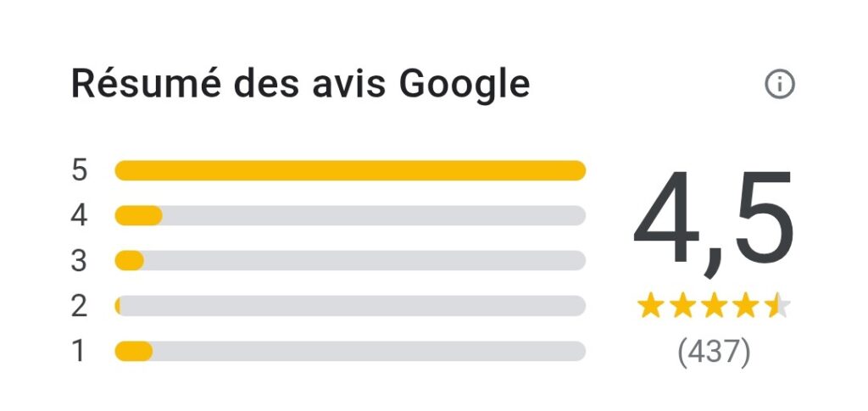Viewport: 868px width, 411px height.
Task: Click the "3" rating row label
Action: pos(79,260)
